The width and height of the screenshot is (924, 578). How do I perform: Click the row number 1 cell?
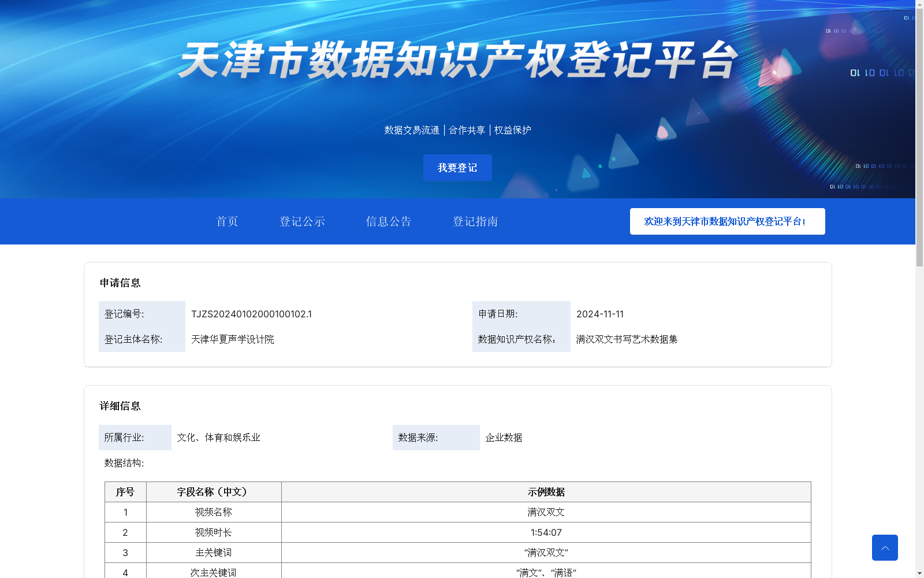click(x=125, y=512)
